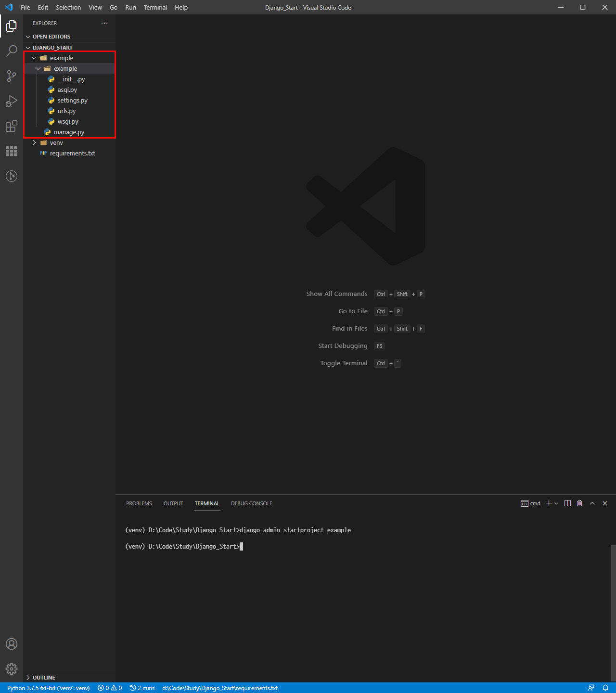616x693 pixels.
Task: Show errors and warnings count in status bar
Action: point(110,688)
